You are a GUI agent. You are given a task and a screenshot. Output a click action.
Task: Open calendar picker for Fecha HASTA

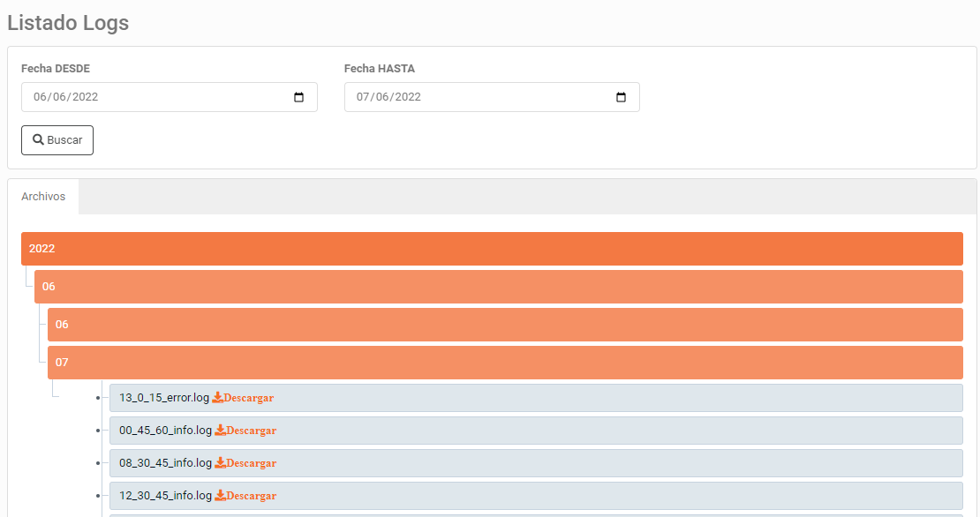(621, 97)
